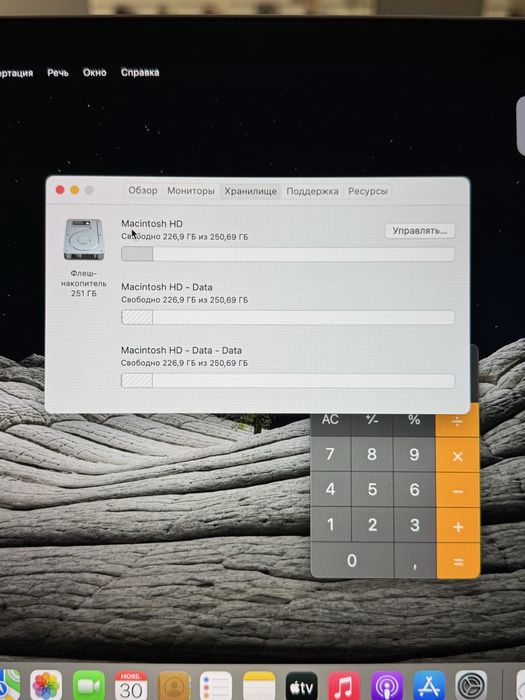Close the storage info window
The height and width of the screenshot is (700, 525).
(x=60, y=190)
